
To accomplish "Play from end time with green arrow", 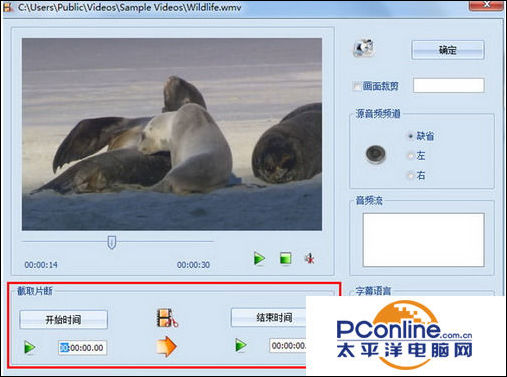I will [241, 345].
